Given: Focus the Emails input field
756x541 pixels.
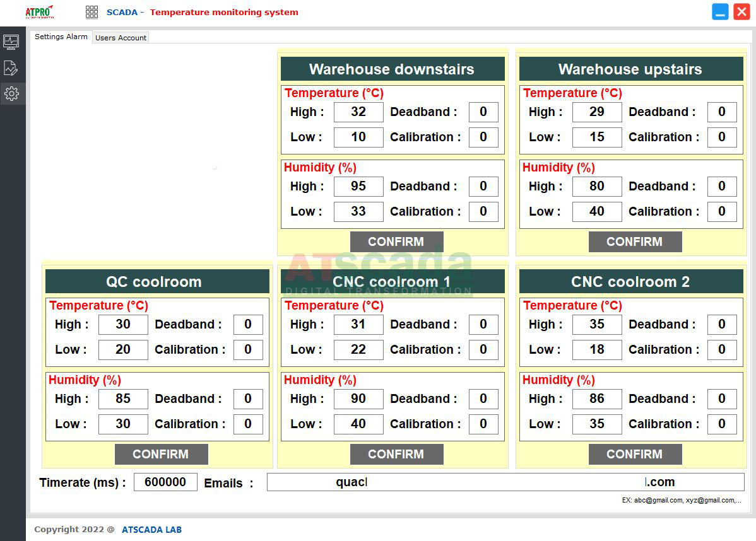Looking at the screenshot, I should [x=505, y=482].
